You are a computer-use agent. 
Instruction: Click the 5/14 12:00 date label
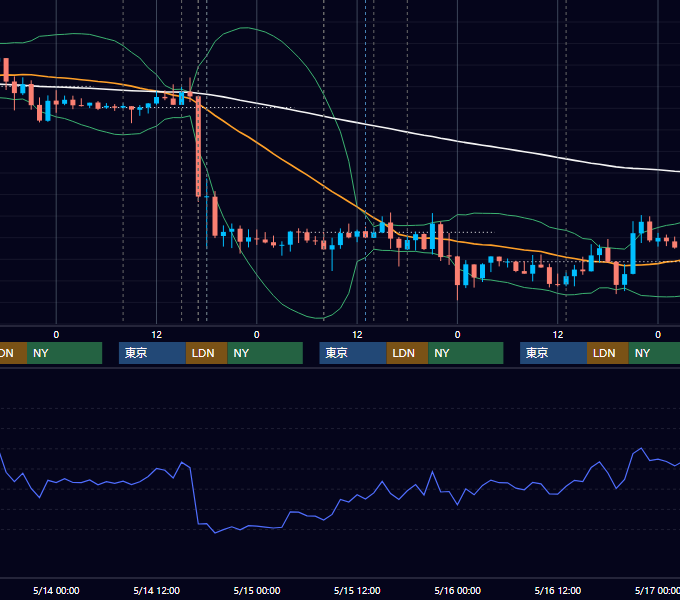coord(157,590)
